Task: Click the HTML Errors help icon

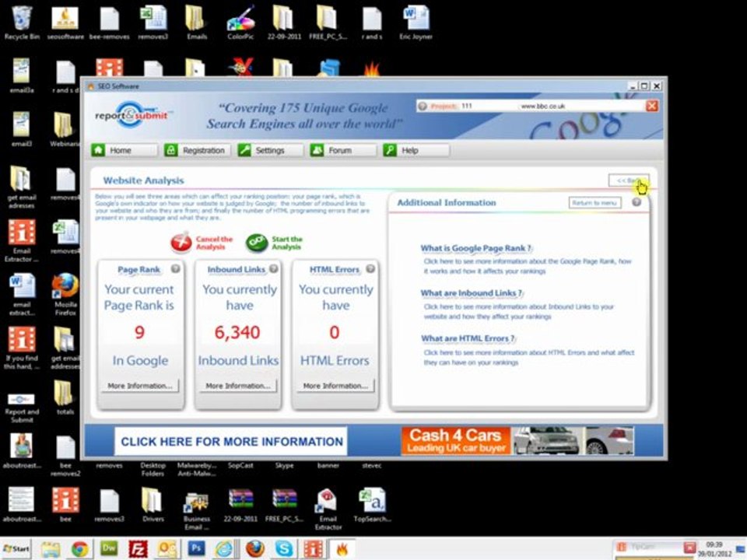Action: tap(370, 269)
